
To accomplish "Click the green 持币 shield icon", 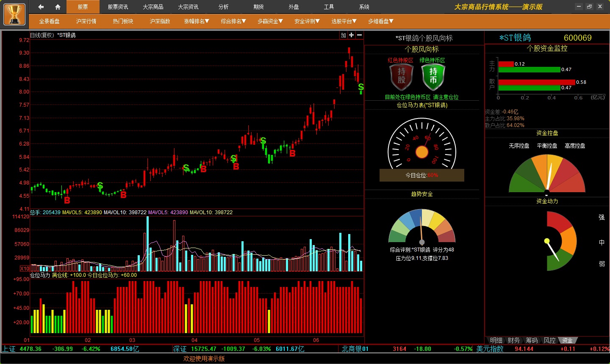I will (x=433, y=77).
